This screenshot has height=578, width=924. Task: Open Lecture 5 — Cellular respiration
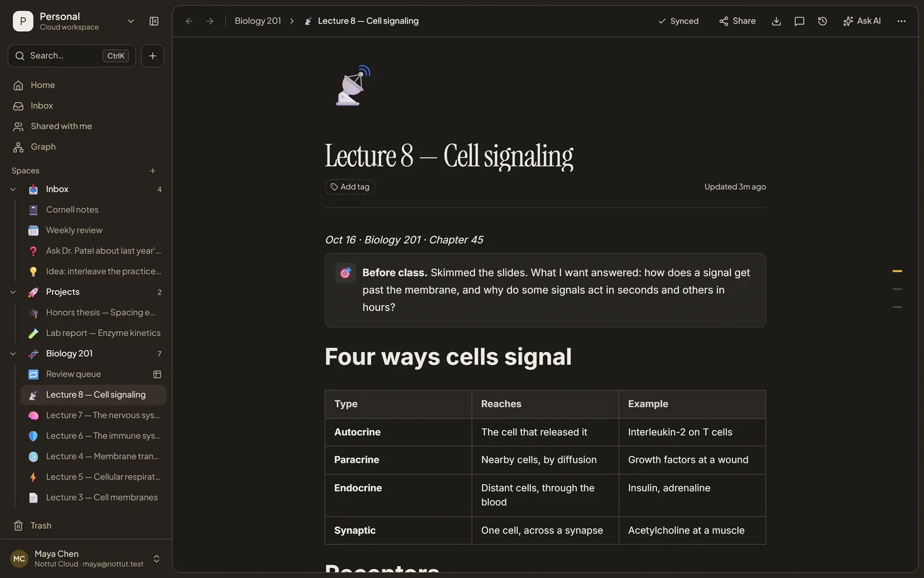[94, 477]
